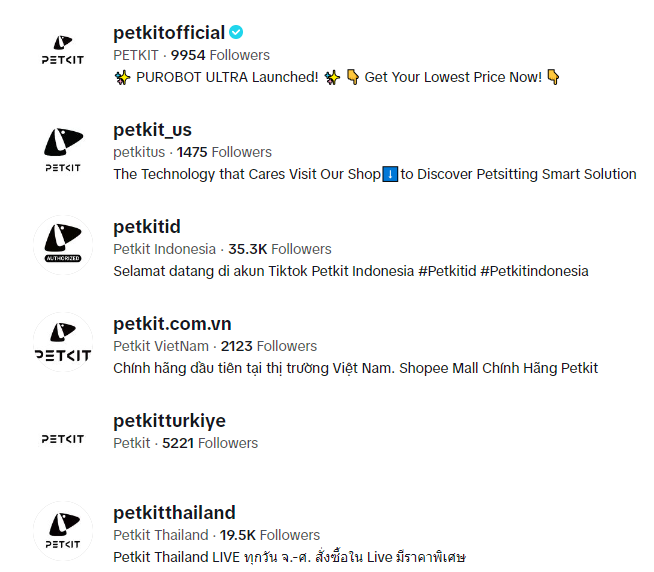Click the petkit.com.vn profile picture

[63, 342]
